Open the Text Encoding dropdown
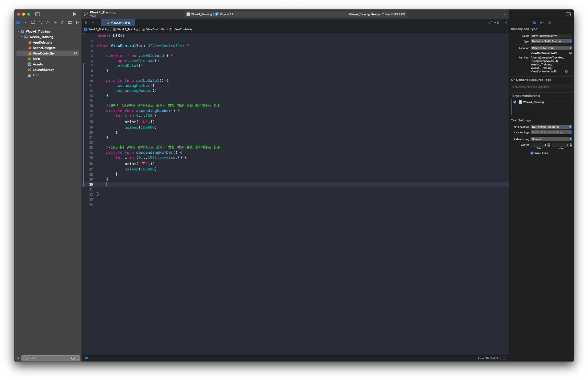 551,127
